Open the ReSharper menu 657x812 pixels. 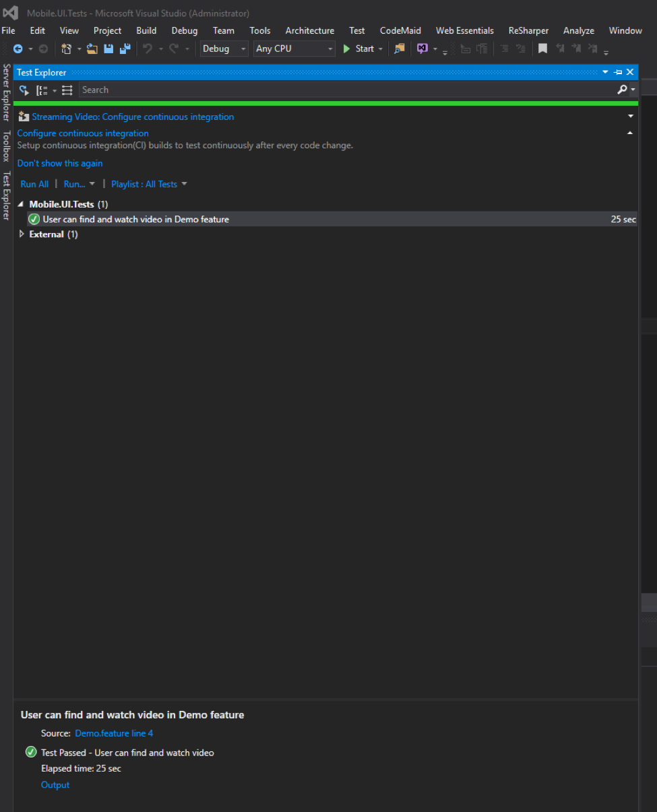click(x=528, y=30)
